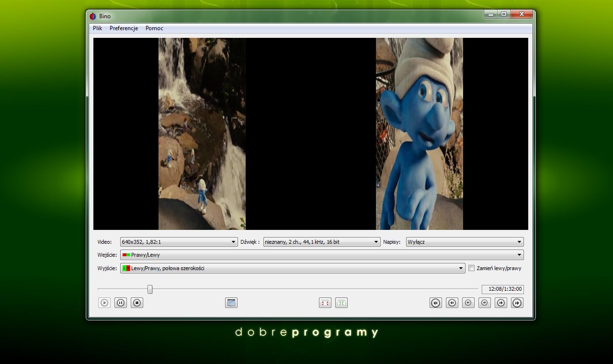Open the Video stream dropdown

(x=179, y=242)
